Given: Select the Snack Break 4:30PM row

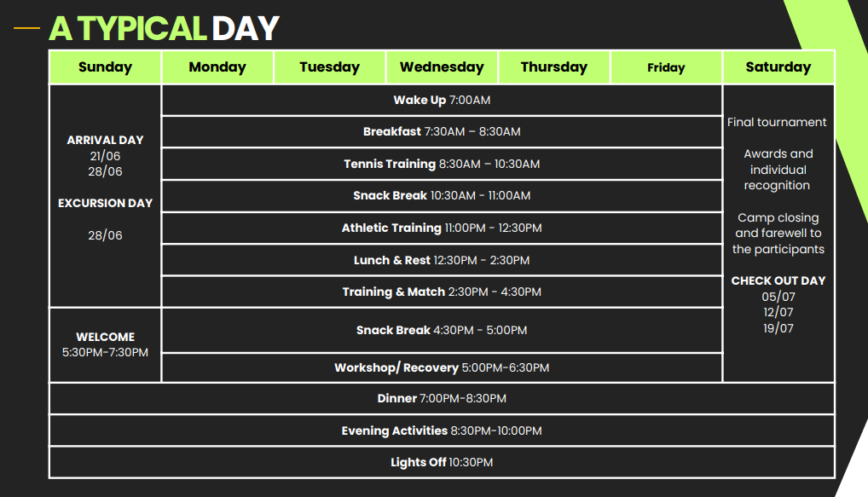Looking at the screenshot, I should [x=442, y=330].
